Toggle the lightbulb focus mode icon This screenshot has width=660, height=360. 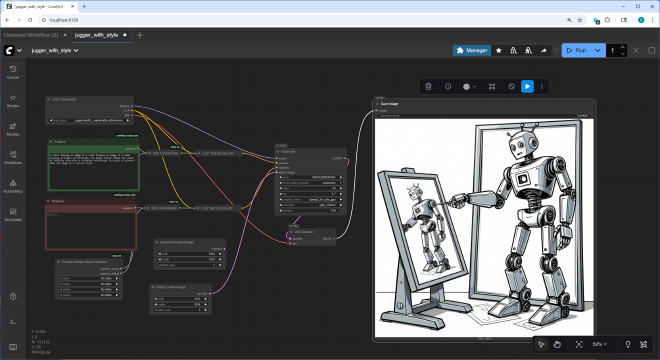[x=628, y=344]
